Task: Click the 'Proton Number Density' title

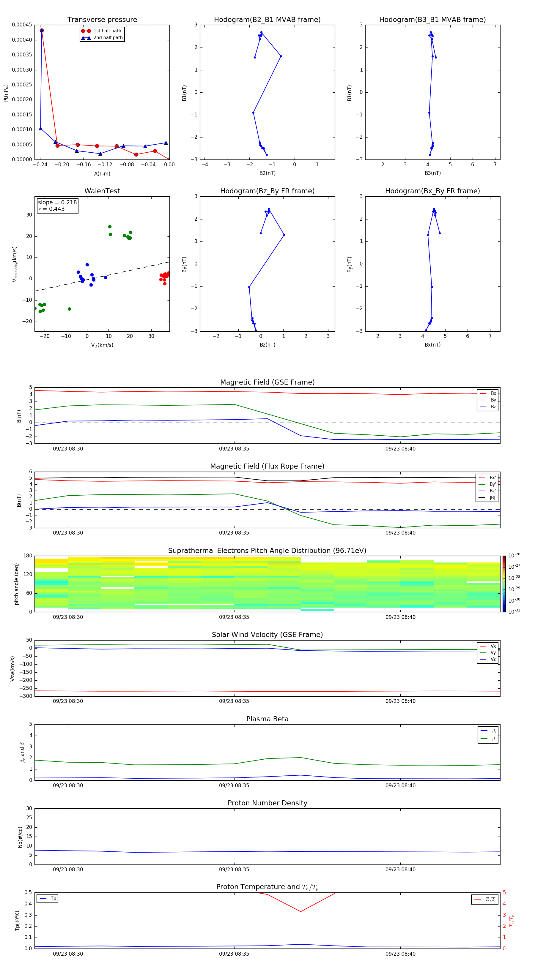Action: 267,803
